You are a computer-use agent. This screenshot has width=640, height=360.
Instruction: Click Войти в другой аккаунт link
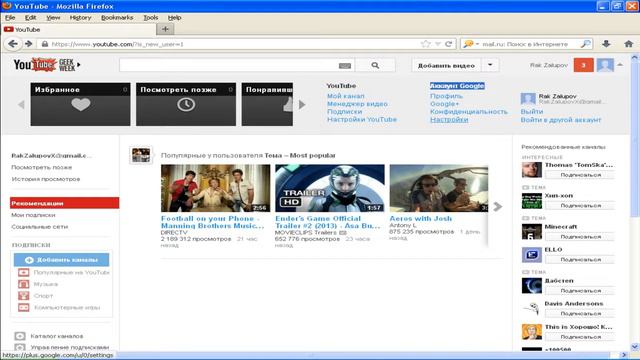[561, 120]
